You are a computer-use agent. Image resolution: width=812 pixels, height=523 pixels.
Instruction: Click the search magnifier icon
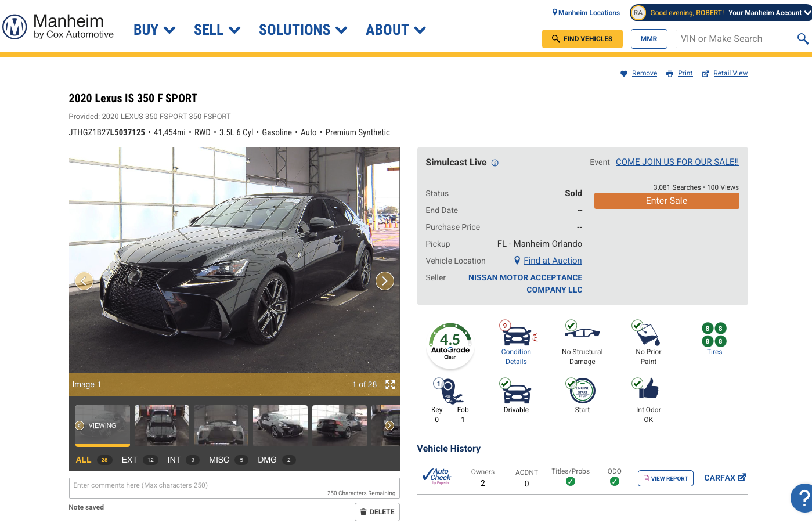click(803, 39)
